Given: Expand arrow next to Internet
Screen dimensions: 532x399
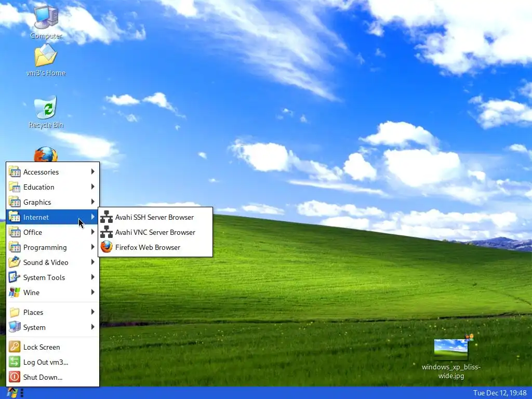Looking at the screenshot, I should coord(92,217).
